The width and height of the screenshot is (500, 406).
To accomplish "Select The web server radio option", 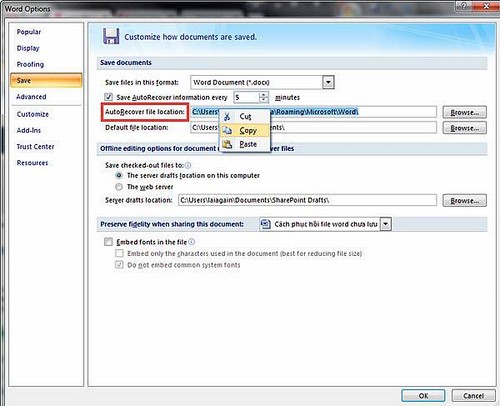I will coord(119,187).
